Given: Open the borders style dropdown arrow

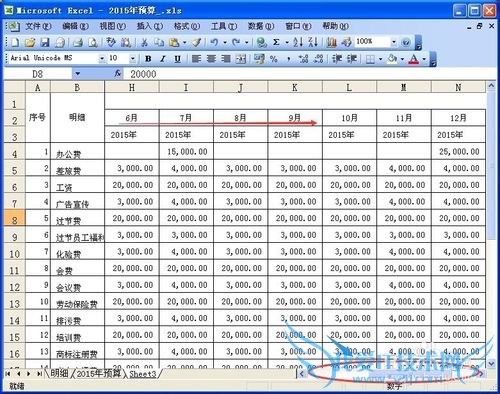Looking at the screenshot, I should (380, 59).
